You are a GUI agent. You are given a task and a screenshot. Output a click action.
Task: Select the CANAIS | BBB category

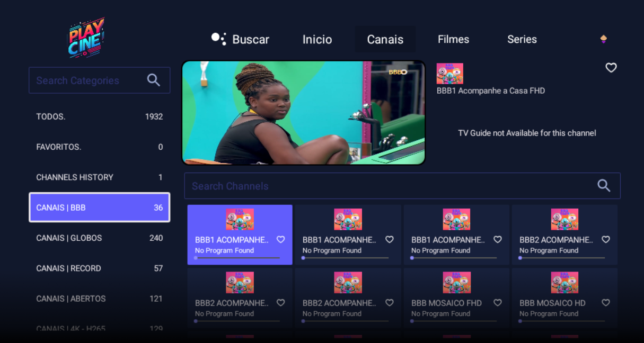point(99,207)
